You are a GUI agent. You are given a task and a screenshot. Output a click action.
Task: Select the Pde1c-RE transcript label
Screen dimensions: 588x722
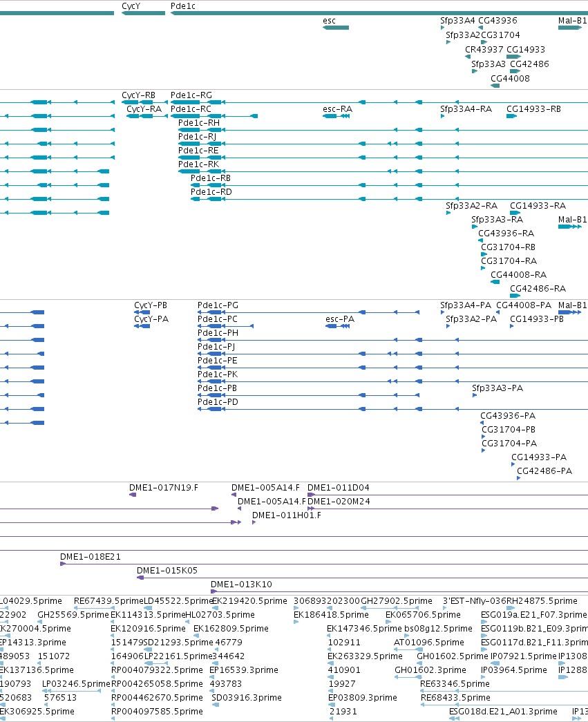[x=198, y=150]
